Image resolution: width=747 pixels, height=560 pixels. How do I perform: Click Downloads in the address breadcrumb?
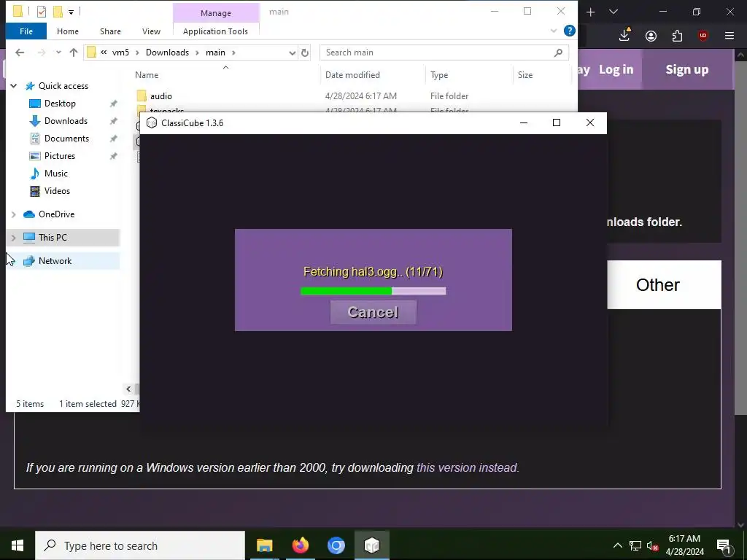tap(167, 52)
